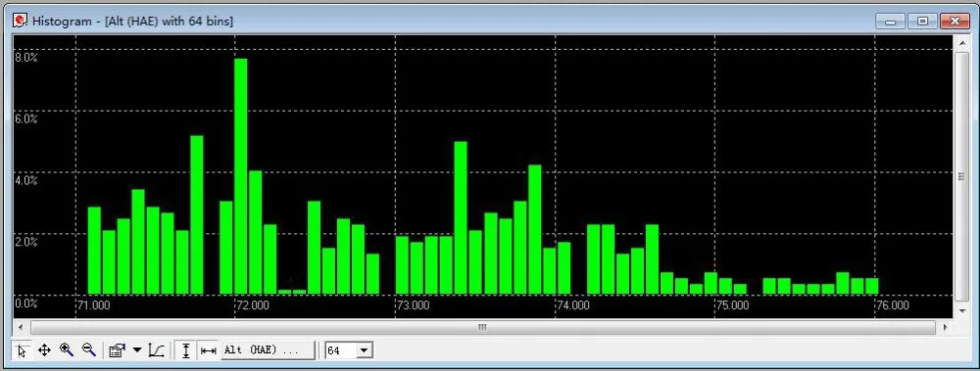Click the scroll right arrow
Screen dimensions: 980x371
tap(945, 327)
